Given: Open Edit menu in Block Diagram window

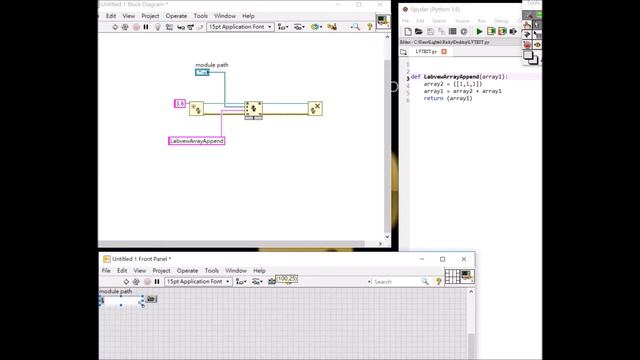Looking at the screenshot, I should pyautogui.click(x=111, y=16).
